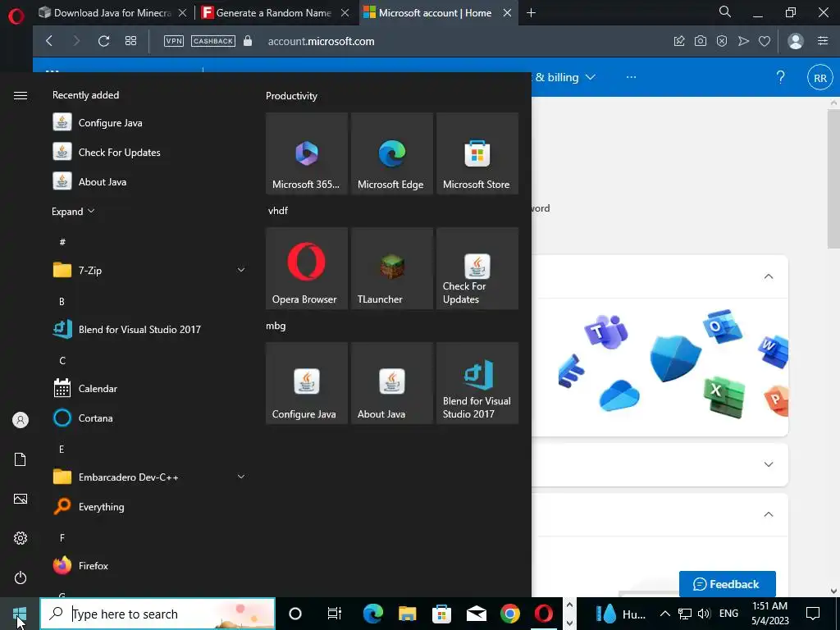The width and height of the screenshot is (840, 630).
Task: Click the taskbar search box
Action: point(157,614)
